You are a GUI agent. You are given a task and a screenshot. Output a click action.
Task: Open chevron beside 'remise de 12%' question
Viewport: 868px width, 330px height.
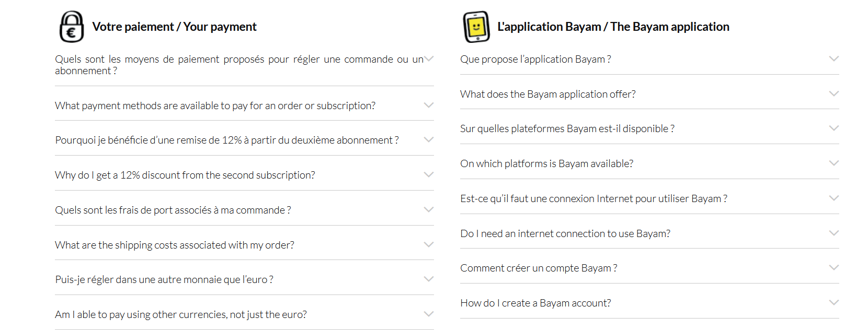click(429, 139)
